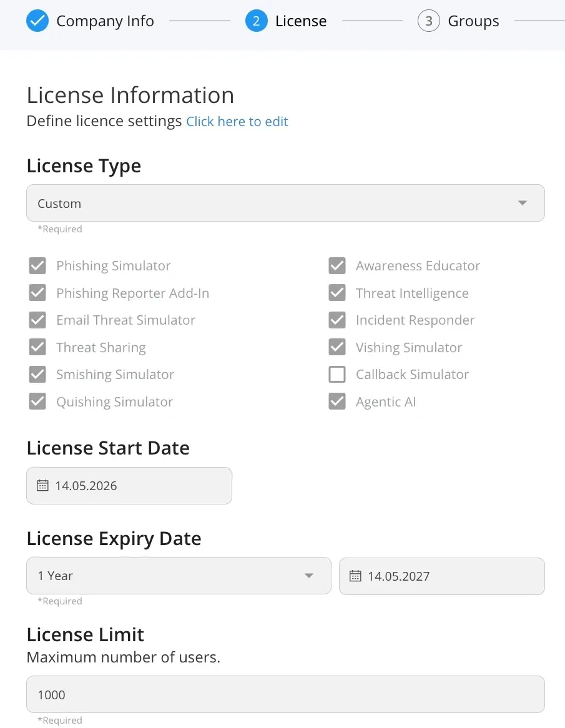
Task: Click the Company Info completed checkmark icon
Action: coord(37,21)
